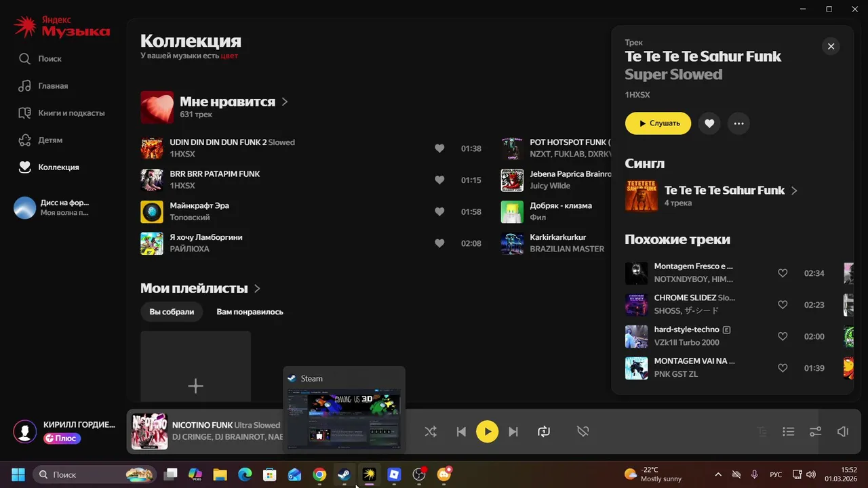This screenshot has width=868, height=488.
Task: Go to Главная in the sidebar
Action: pos(43,86)
